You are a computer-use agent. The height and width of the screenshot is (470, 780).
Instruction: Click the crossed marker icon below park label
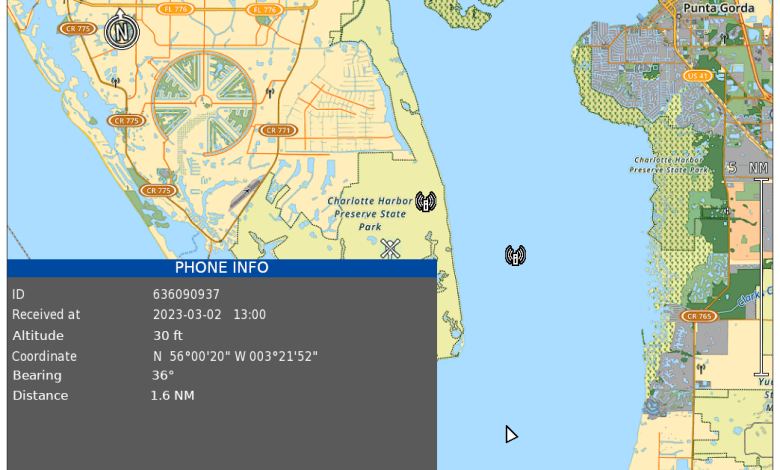coord(390,249)
